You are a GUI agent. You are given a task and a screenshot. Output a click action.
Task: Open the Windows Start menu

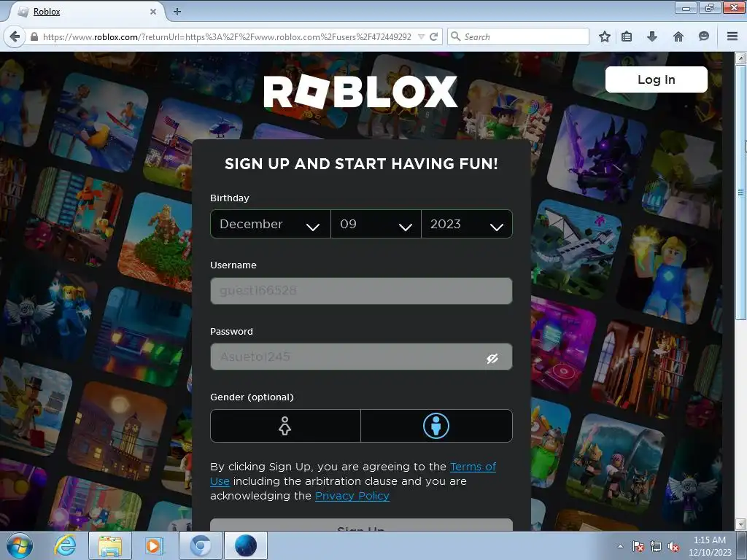click(x=19, y=545)
